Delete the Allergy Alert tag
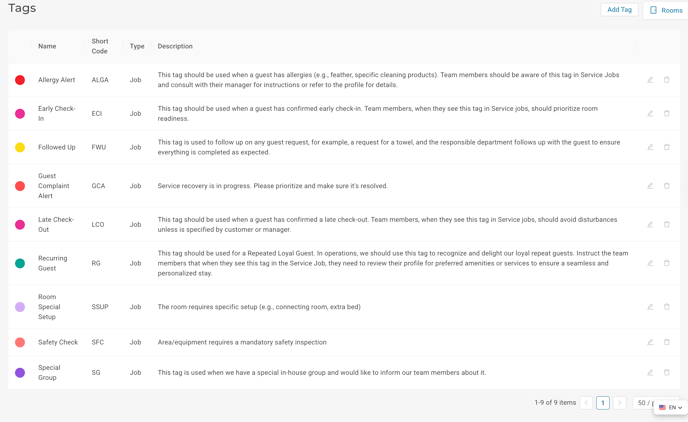The height and width of the screenshot is (422, 688). point(666,80)
